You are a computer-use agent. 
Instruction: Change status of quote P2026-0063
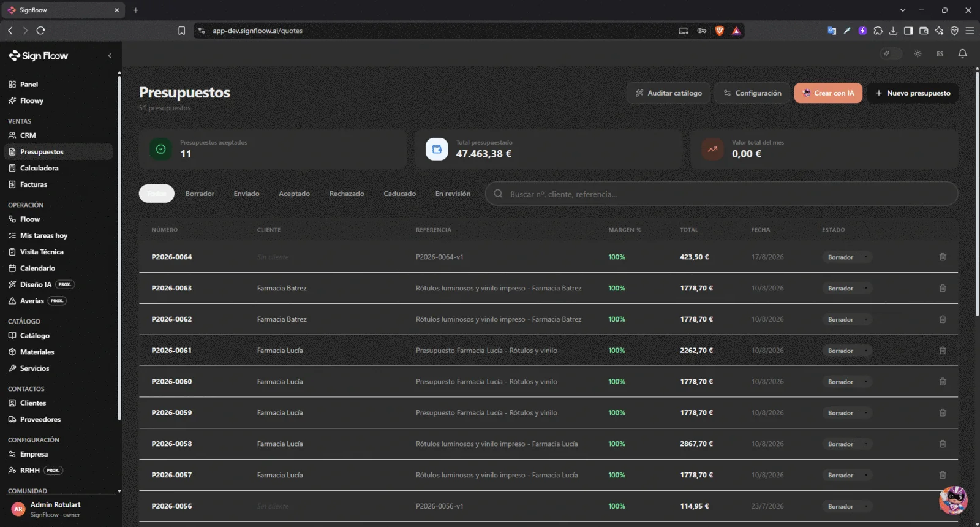click(847, 289)
